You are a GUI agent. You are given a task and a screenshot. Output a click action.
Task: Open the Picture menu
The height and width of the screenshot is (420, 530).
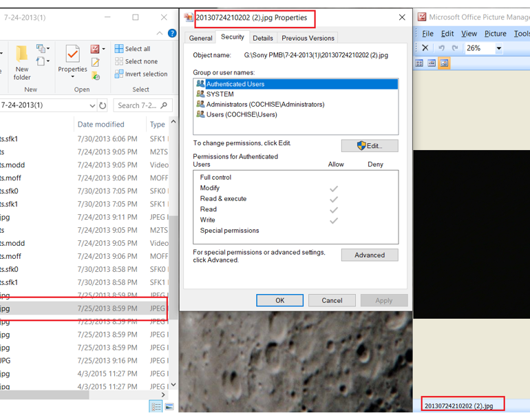tap(495, 33)
